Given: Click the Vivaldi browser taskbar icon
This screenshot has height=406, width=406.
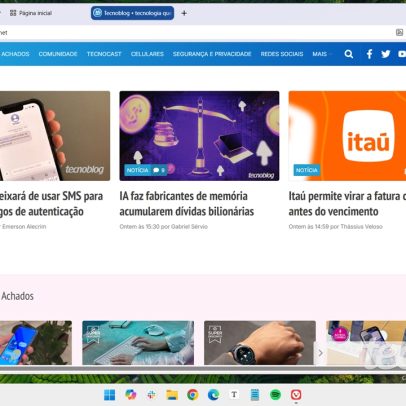Looking at the screenshot, I should (296, 395).
